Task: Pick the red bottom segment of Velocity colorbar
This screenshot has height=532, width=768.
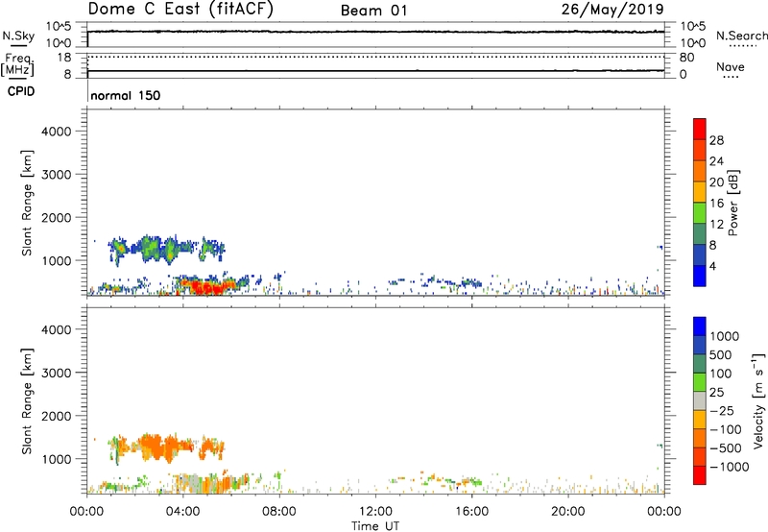Action: point(700,475)
